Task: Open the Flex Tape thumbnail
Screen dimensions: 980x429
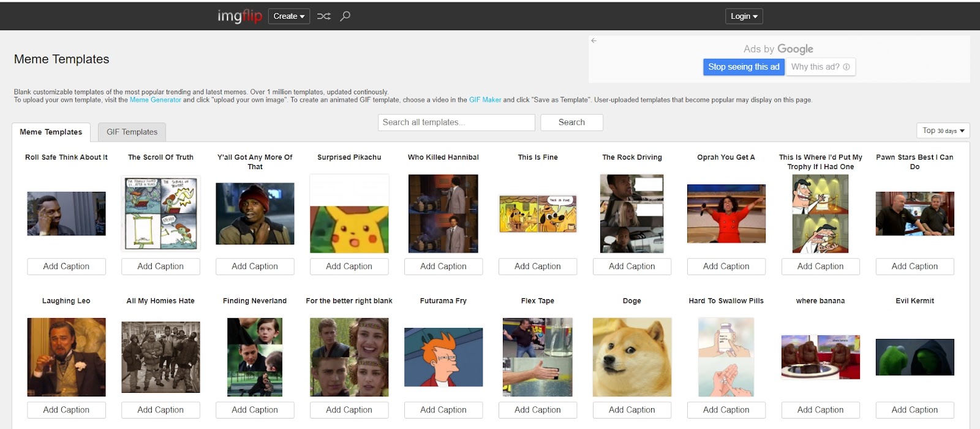Action: [x=538, y=357]
